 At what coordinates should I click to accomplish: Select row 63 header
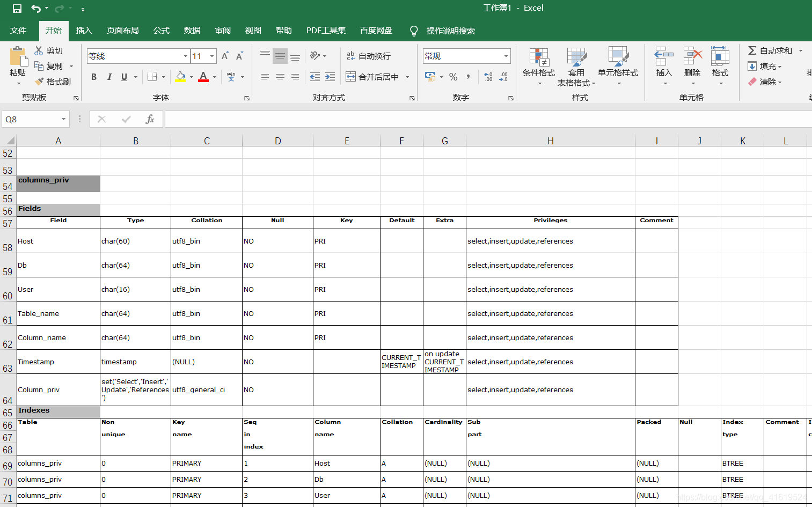(8, 362)
